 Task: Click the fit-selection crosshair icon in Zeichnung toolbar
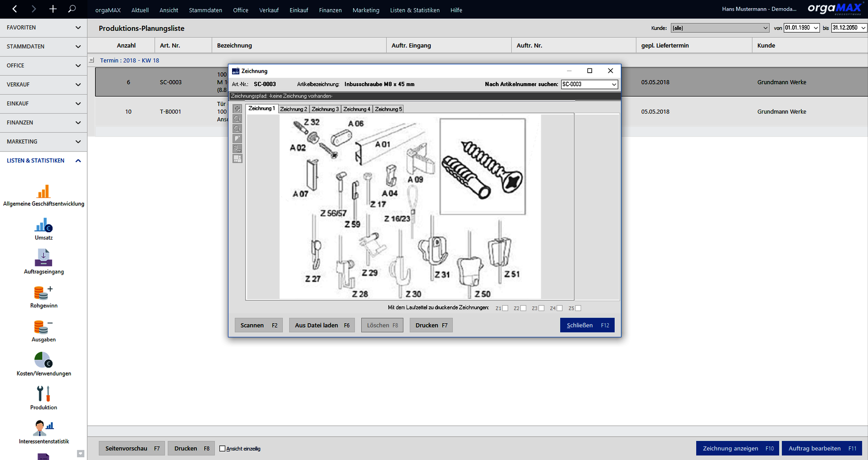tap(238, 109)
